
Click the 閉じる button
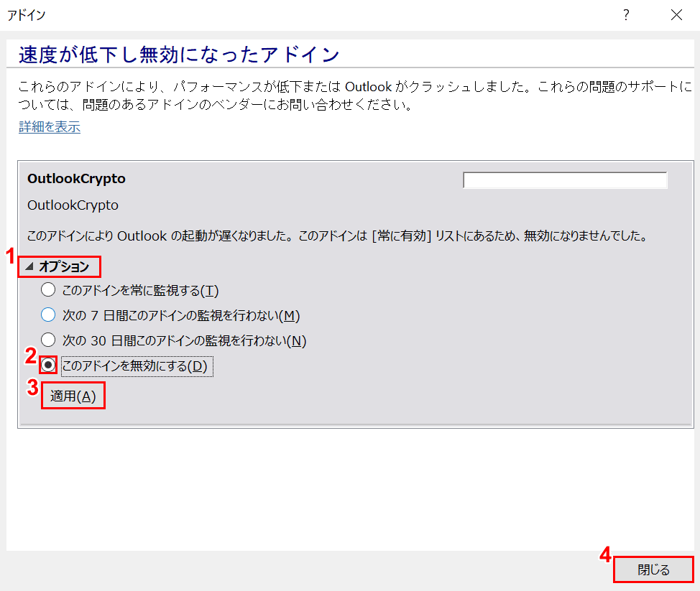click(x=653, y=569)
